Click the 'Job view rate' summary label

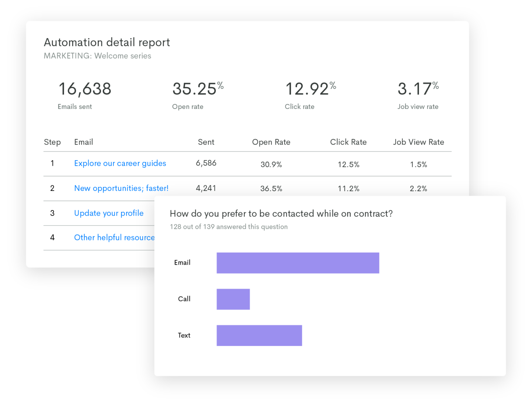point(418,107)
